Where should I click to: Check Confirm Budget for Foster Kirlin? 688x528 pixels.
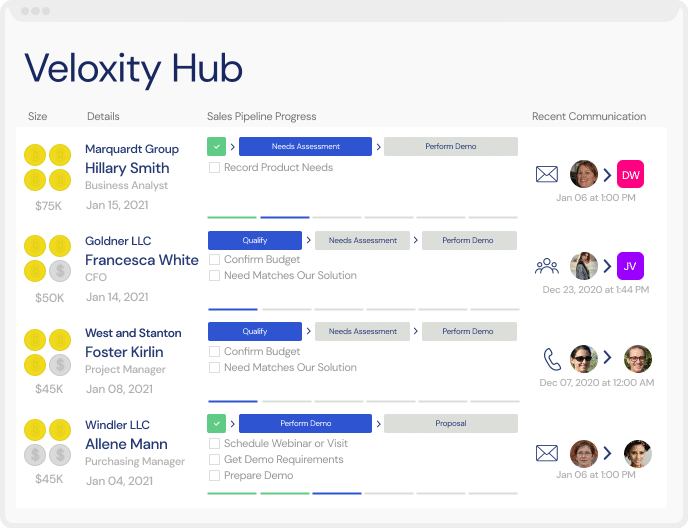pyautogui.click(x=214, y=352)
